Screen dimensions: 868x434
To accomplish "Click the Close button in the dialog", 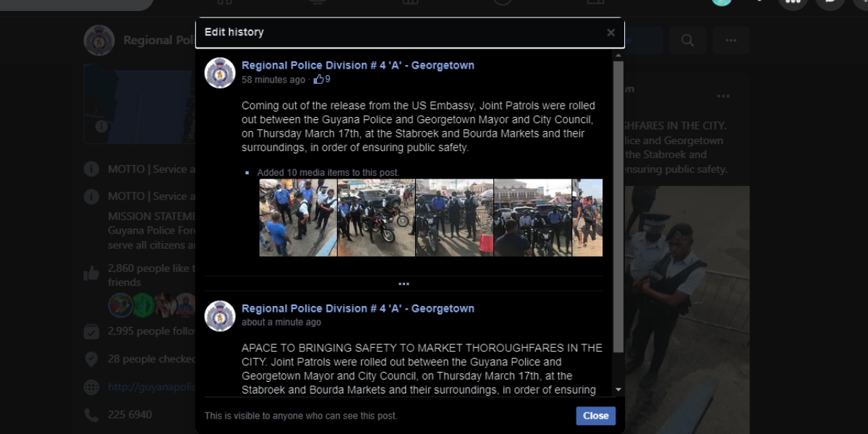I will tap(596, 416).
